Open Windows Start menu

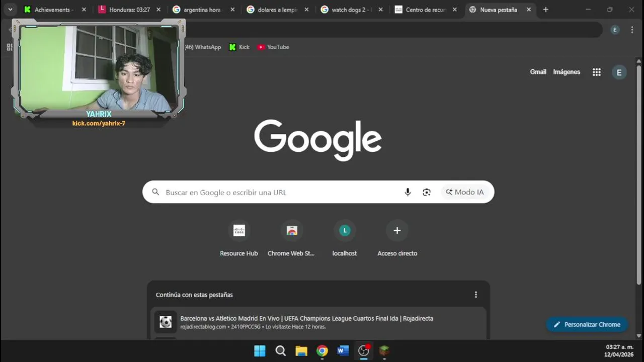[260, 351]
